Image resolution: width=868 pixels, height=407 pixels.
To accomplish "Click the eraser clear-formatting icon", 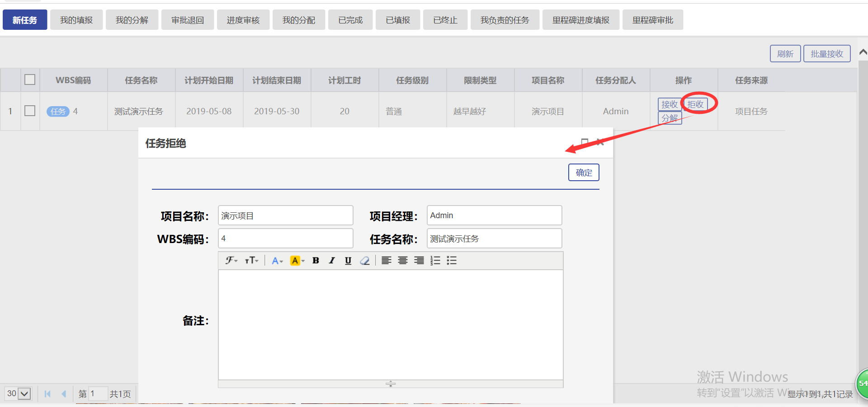I will coord(365,261).
